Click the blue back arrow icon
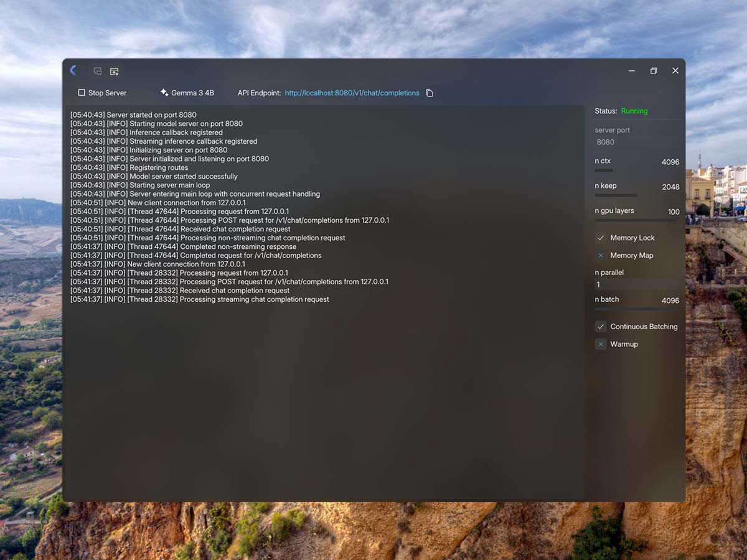Screen dimensions: 747x560 pos(73,71)
